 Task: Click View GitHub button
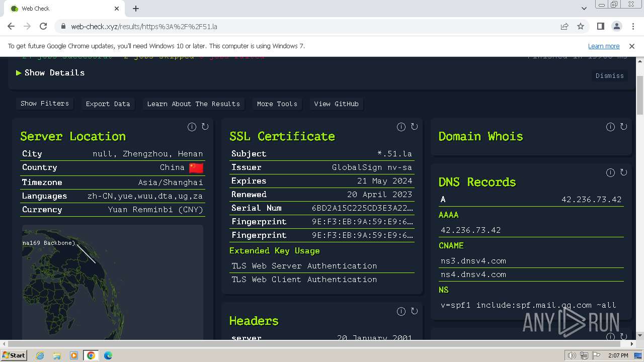336,104
